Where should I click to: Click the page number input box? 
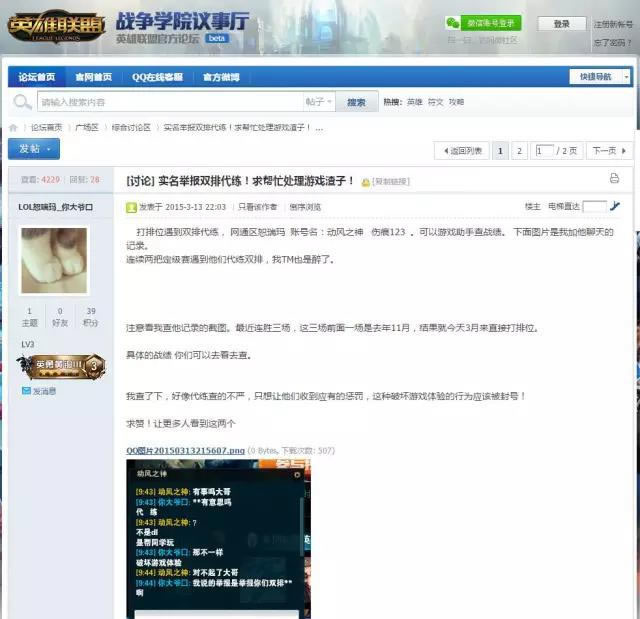[x=544, y=151]
